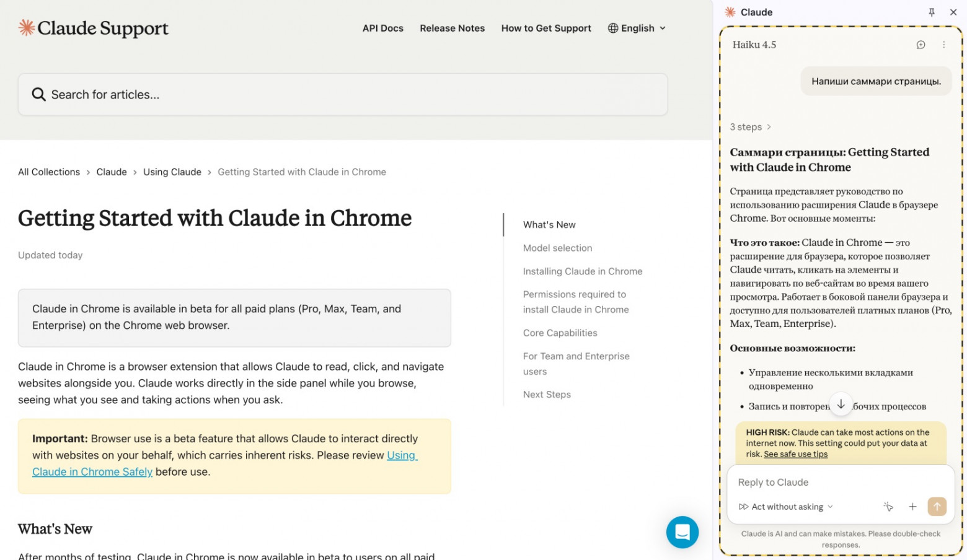The image size is (967, 560).
Task: Click the globe icon next to English
Action: (612, 28)
